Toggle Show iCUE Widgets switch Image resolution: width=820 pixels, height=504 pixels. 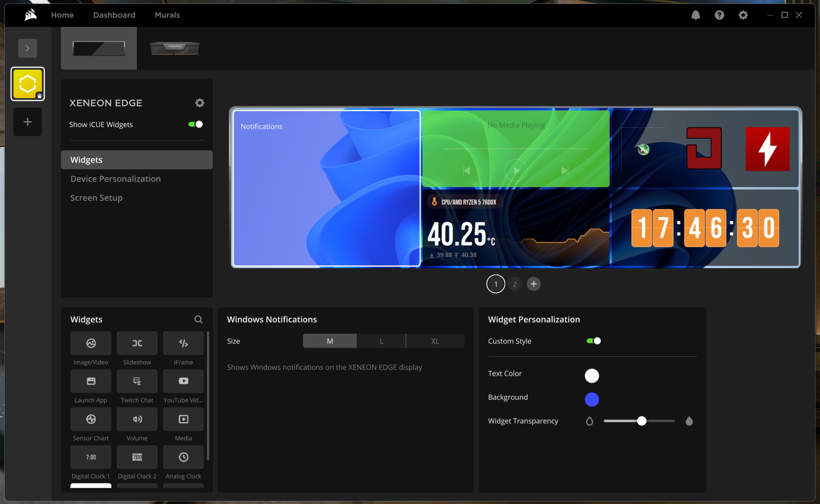tap(195, 124)
